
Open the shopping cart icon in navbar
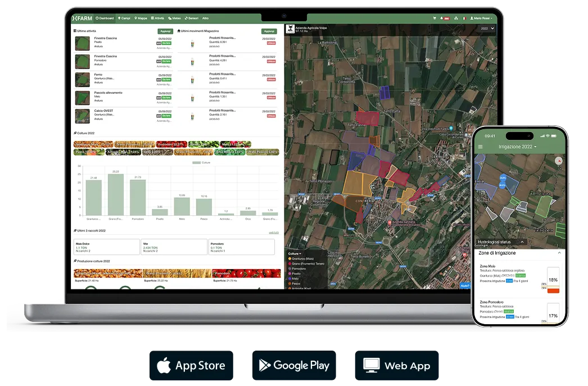tap(434, 18)
